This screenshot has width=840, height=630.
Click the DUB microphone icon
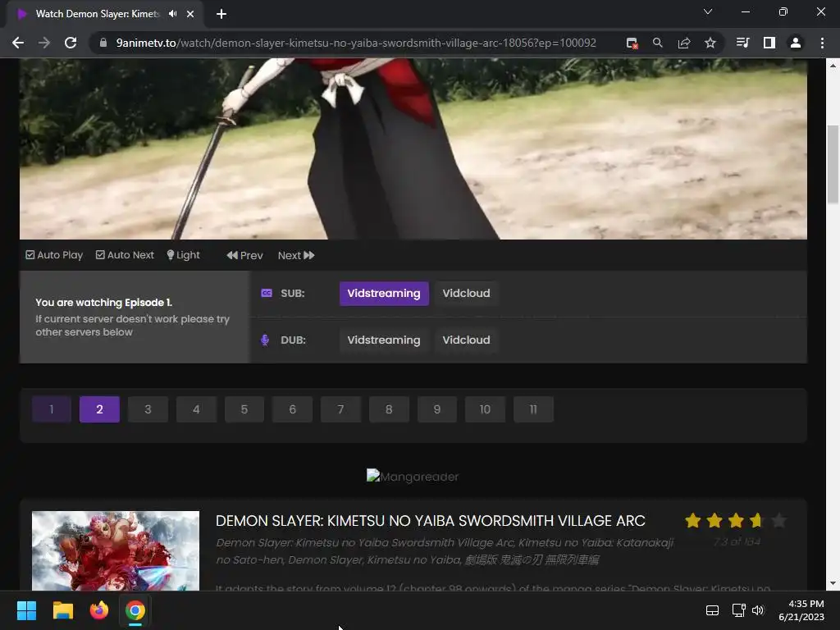click(265, 340)
